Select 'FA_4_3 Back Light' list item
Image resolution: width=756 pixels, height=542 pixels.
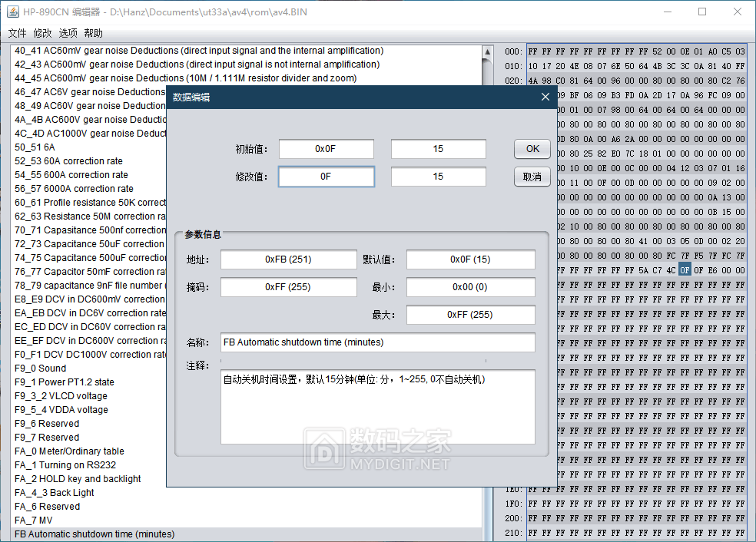55,493
